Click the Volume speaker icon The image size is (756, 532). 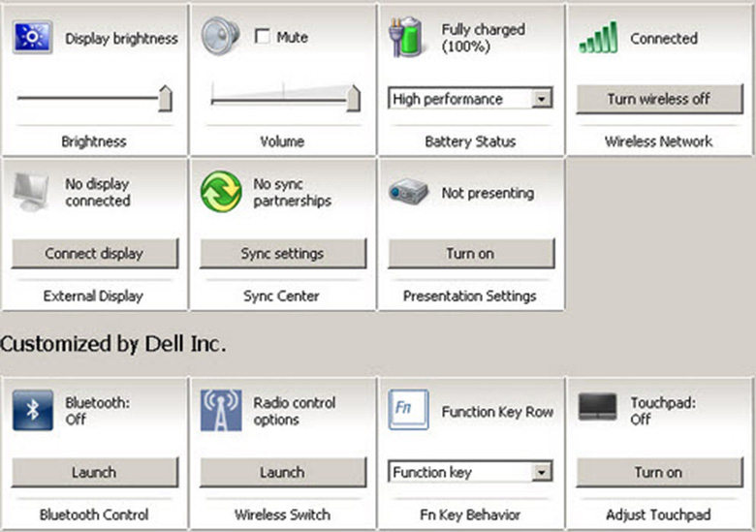click(220, 36)
